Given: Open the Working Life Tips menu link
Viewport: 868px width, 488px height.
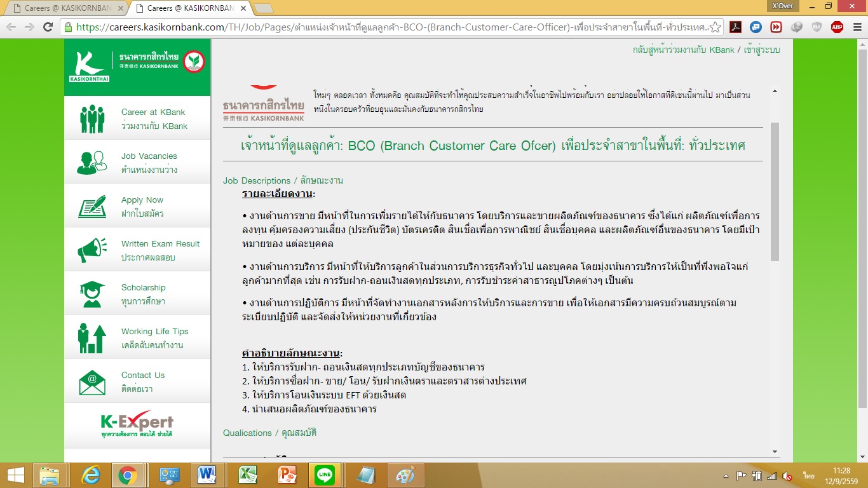Looking at the screenshot, I should click(155, 338).
